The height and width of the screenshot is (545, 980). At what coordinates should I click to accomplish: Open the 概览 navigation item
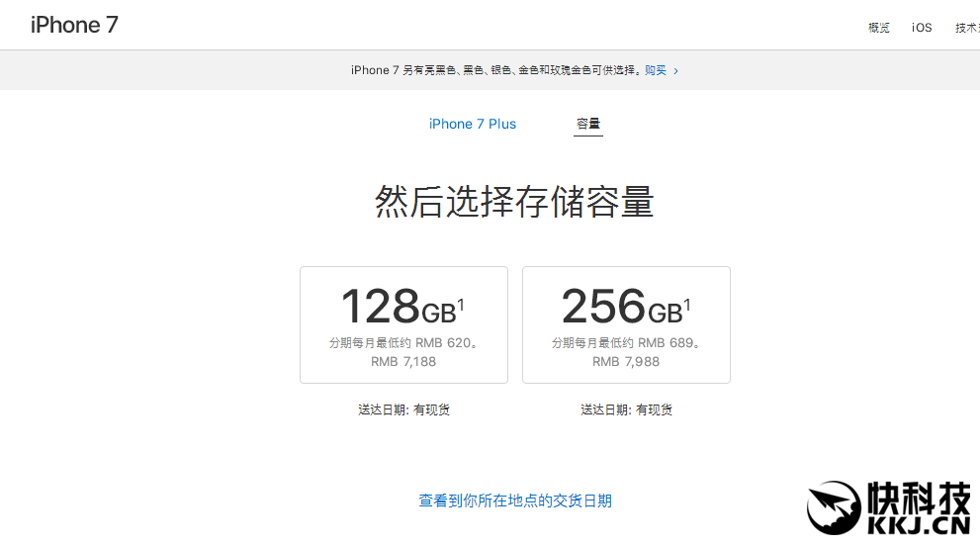[879, 28]
